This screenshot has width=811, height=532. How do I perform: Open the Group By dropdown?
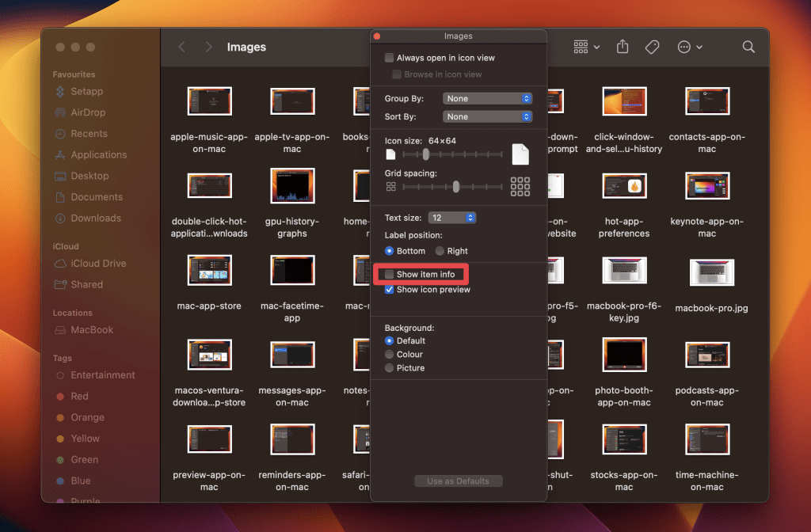click(487, 98)
